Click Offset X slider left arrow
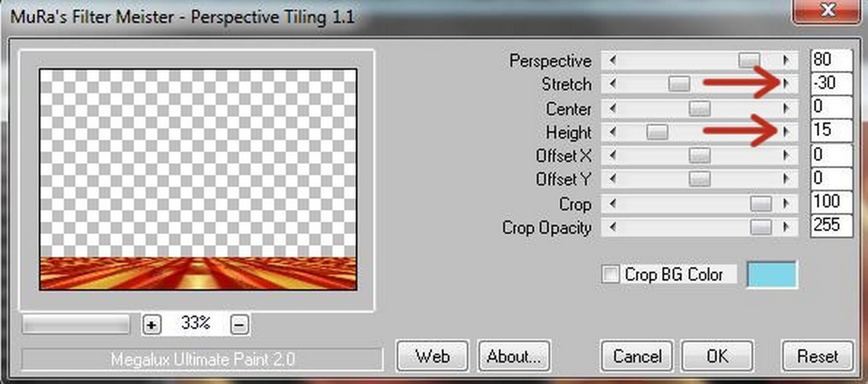 [612, 155]
